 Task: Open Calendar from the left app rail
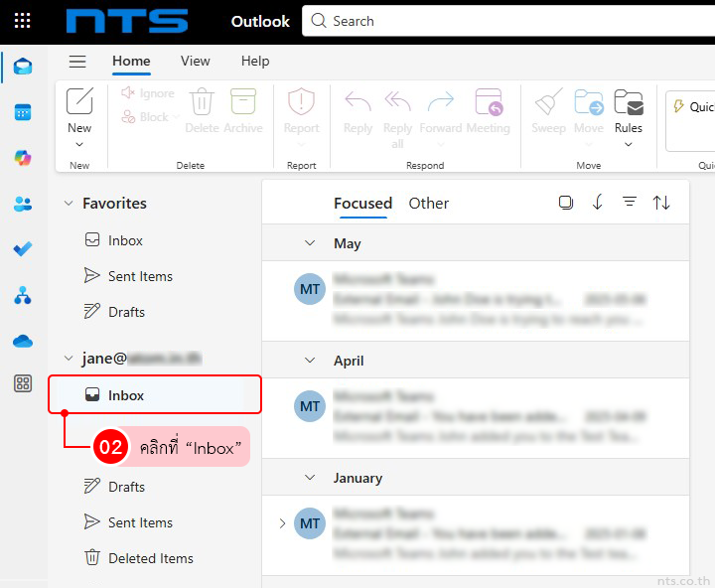[x=23, y=112]
